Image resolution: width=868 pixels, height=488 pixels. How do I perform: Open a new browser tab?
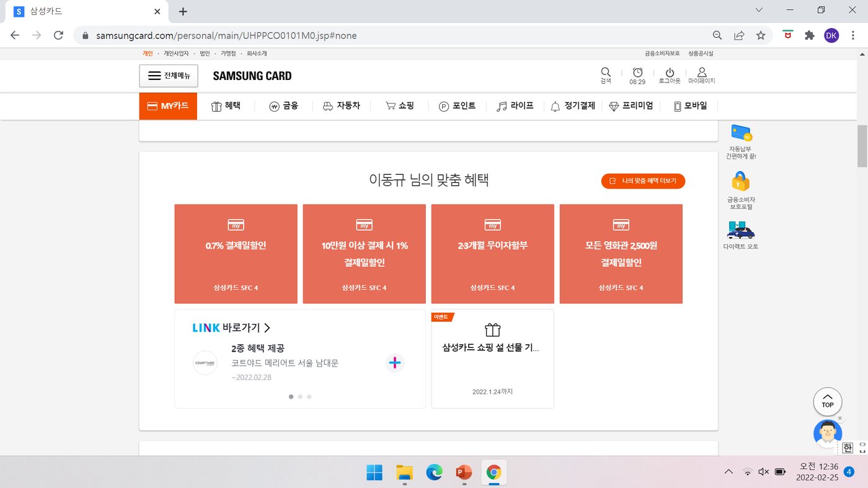click(183, 11)
